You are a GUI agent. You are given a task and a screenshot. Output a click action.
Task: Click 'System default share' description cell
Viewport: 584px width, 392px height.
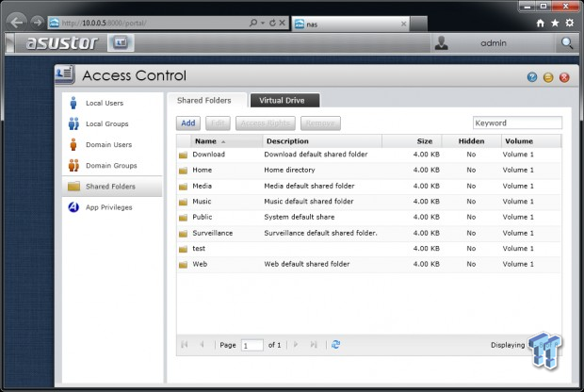[300, 217]
